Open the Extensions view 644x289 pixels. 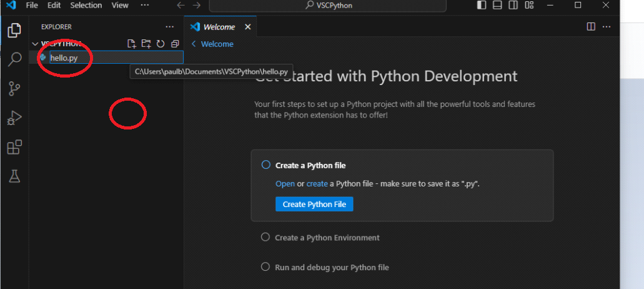[14, 147]
